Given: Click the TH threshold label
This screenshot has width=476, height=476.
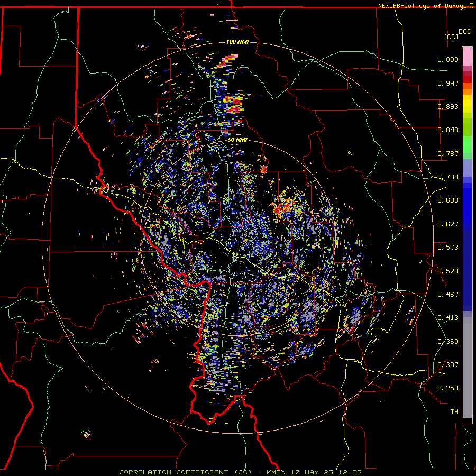Looking at the screenshot, I should point(454,412).
